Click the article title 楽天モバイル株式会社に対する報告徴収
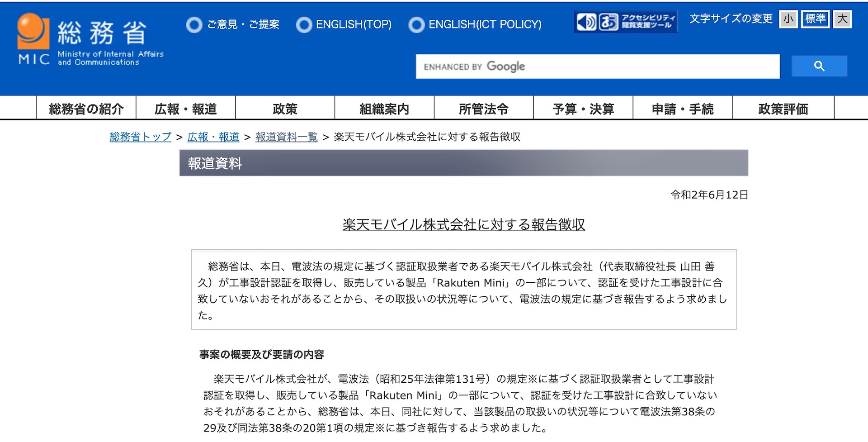868x442 pixels. [464, 224]
